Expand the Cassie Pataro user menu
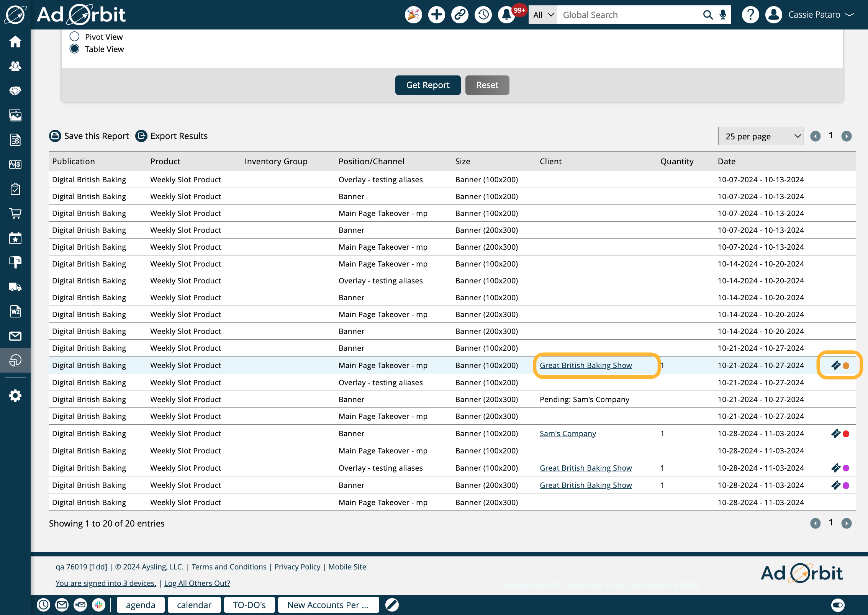This screenshot has height=615, width=868. point(821,15)
